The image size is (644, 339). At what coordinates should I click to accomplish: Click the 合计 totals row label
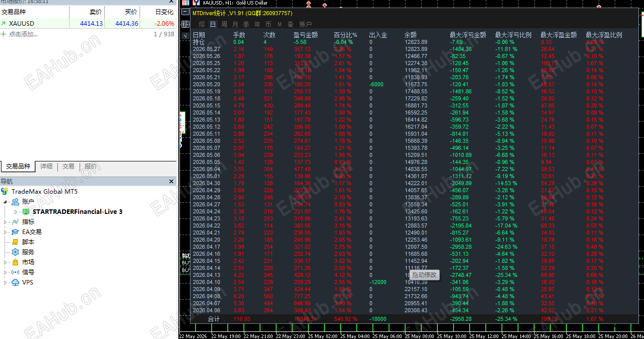click(214, 319)
